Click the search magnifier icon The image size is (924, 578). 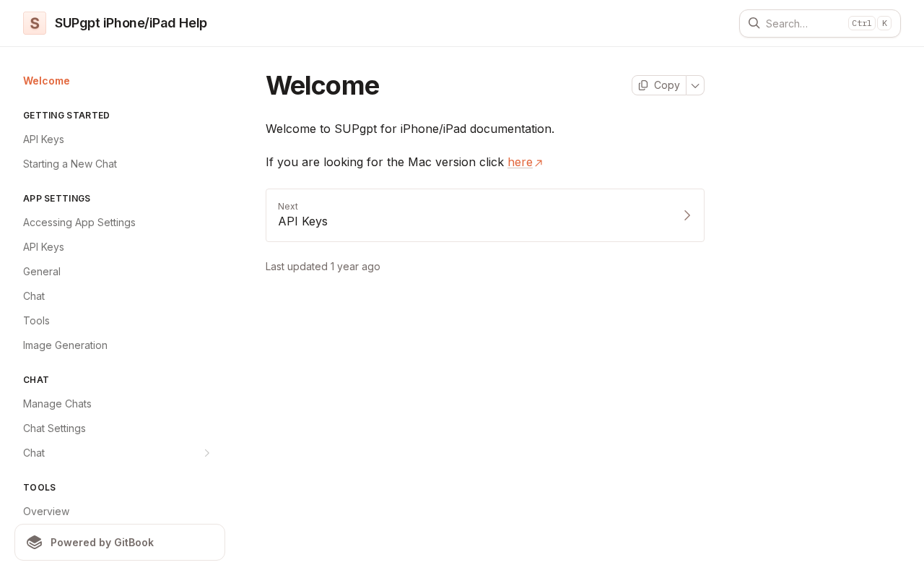click(x=754, y=23)
